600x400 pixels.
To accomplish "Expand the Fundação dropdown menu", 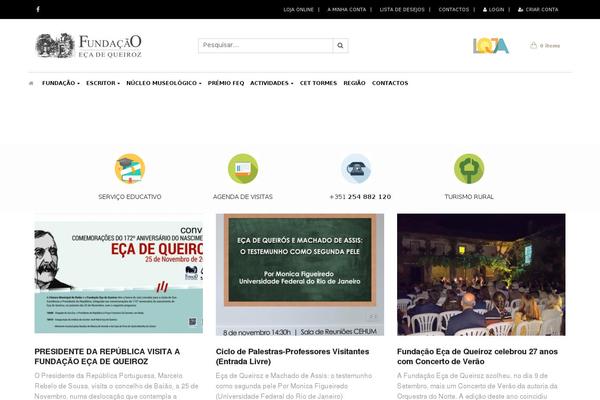I will point(61,83).
